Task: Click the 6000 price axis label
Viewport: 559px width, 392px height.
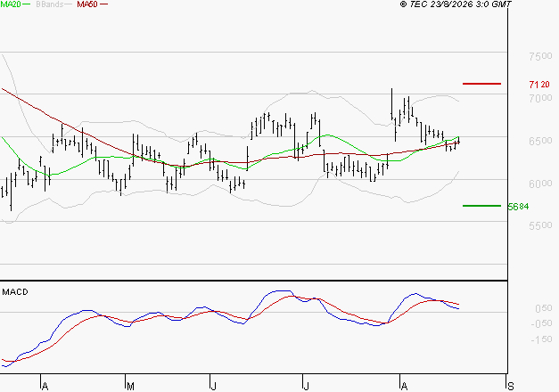Action: point(541,184)
